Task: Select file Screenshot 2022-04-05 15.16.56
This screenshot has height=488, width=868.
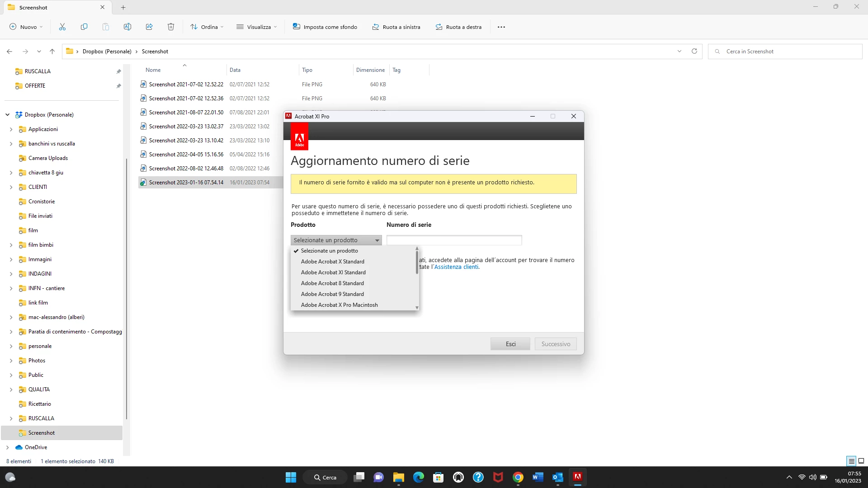Action: click(x=186, y=155)
